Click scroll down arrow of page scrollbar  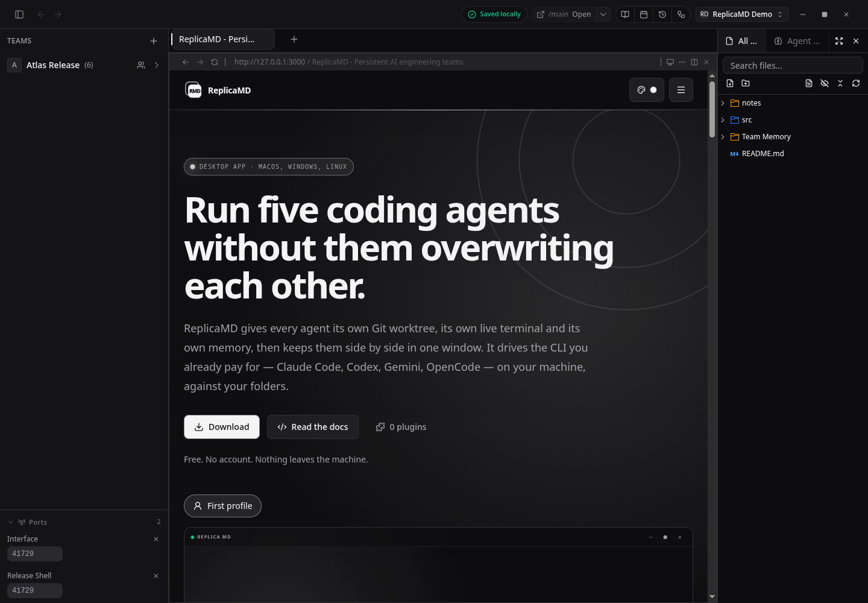coord(712,596)
